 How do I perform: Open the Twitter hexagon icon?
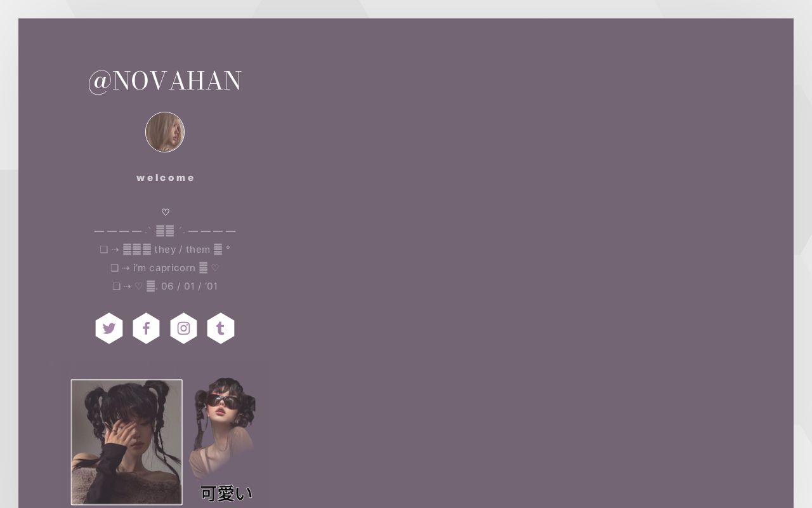(x=109, y=328)
